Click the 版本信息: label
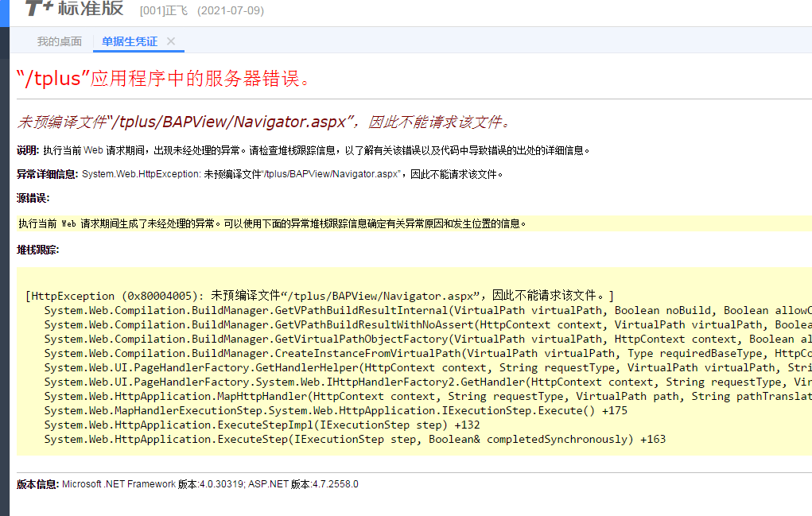This screenshot has width=812, height=516. point(38,484)
